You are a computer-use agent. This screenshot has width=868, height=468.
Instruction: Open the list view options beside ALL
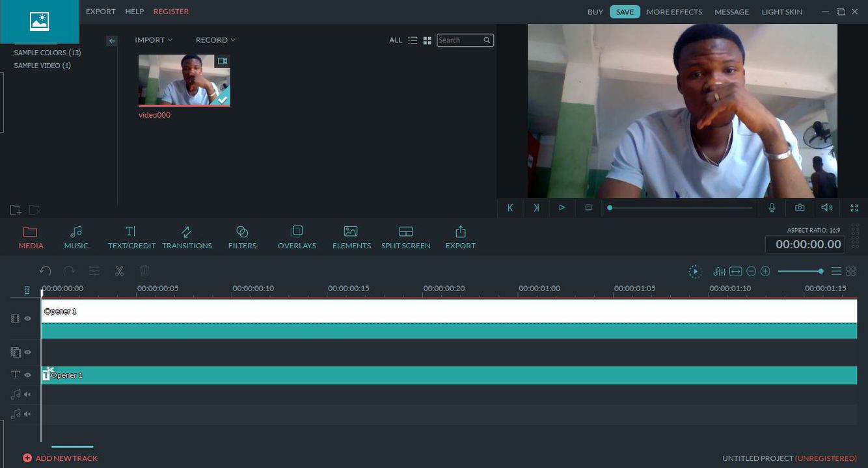click(413, 40)
